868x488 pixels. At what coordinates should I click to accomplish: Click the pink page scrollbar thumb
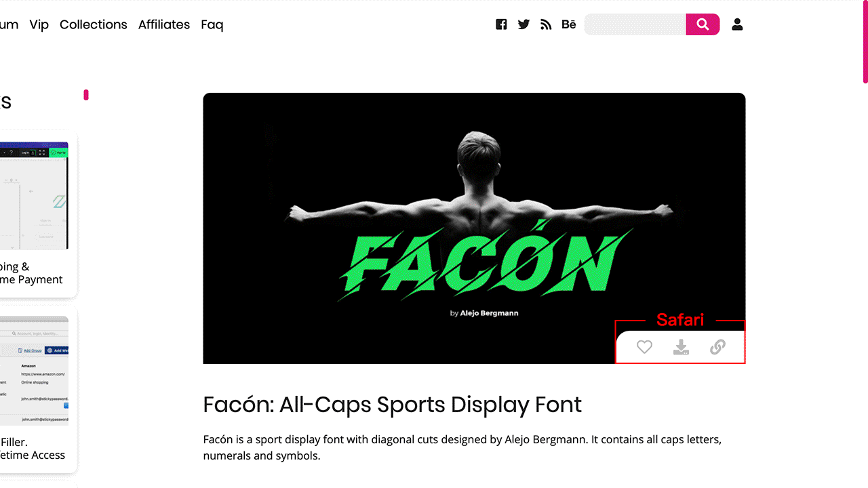click(x=865, y=41)
